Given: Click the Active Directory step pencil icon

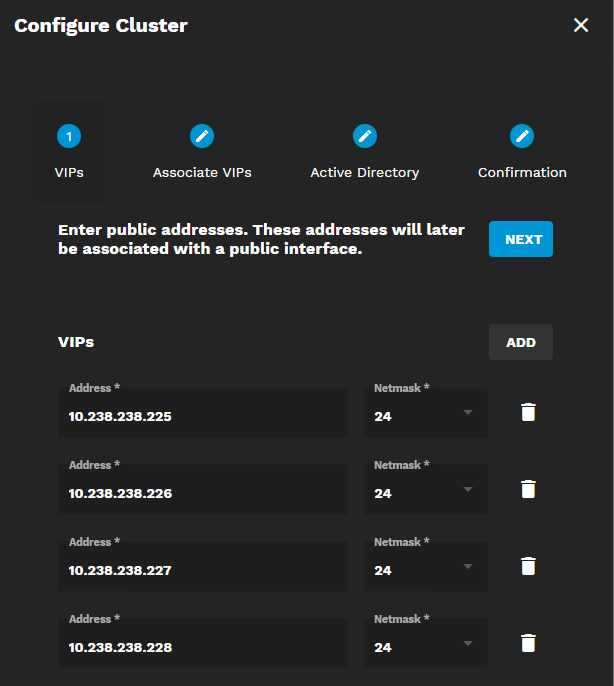Looking at the screenshot, I should (x=364, y=136).
